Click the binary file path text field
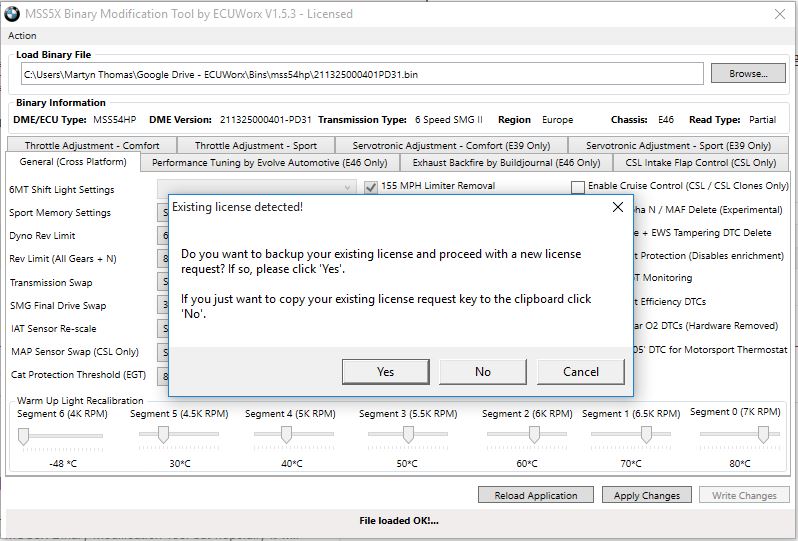 coord(360,74)
